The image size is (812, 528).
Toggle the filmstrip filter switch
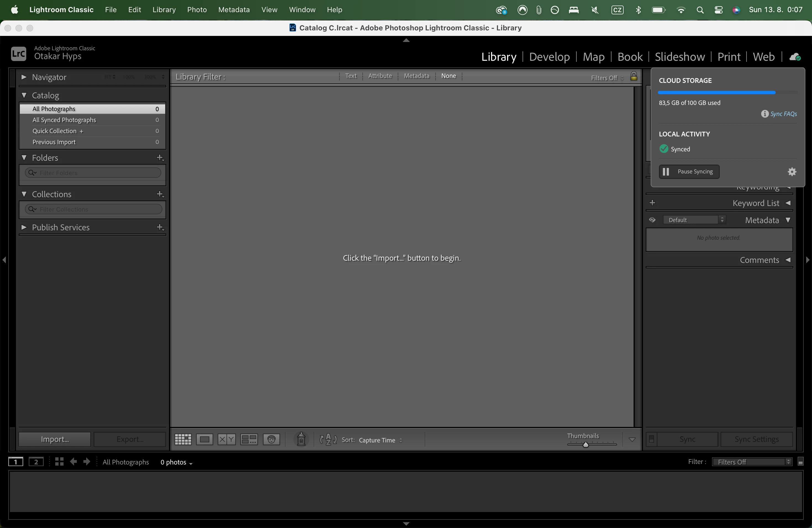(x=800, y=462)
